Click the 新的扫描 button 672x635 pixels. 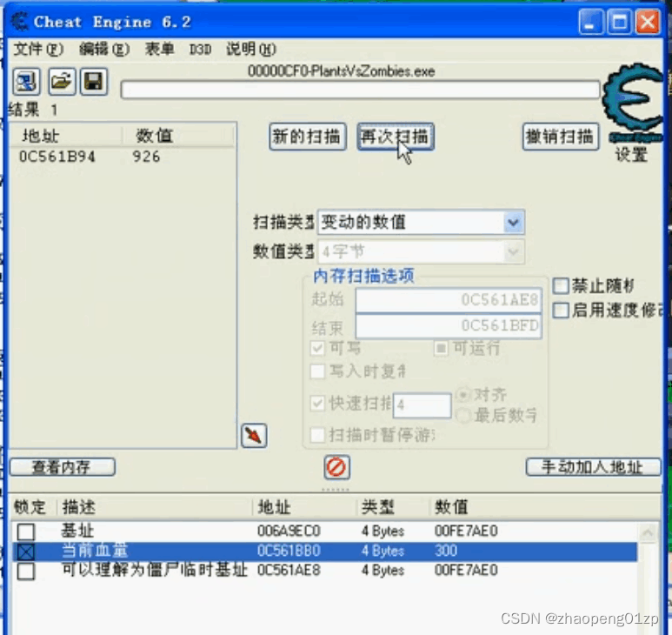(x=307, y=137)
